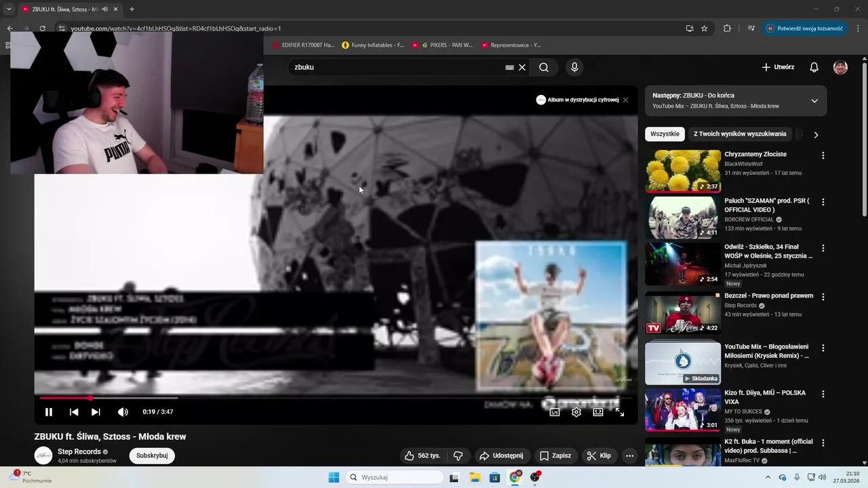
Task: Dislike the Młoda krew video
Action: (x=458, y=455)
